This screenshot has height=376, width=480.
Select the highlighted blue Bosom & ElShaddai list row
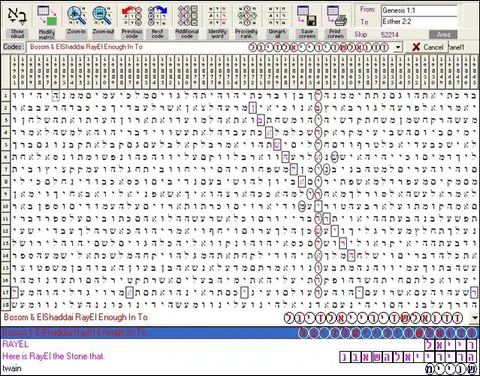(x=240, y=332)
